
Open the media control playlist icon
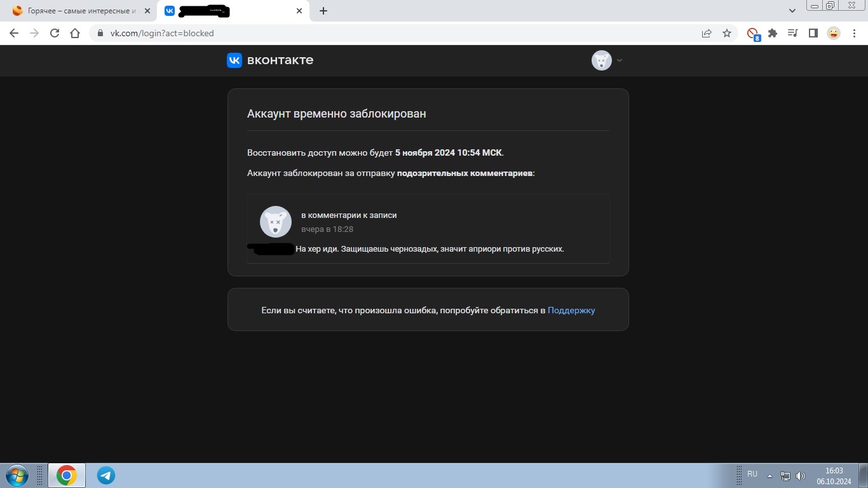click(x=793, y=33)
